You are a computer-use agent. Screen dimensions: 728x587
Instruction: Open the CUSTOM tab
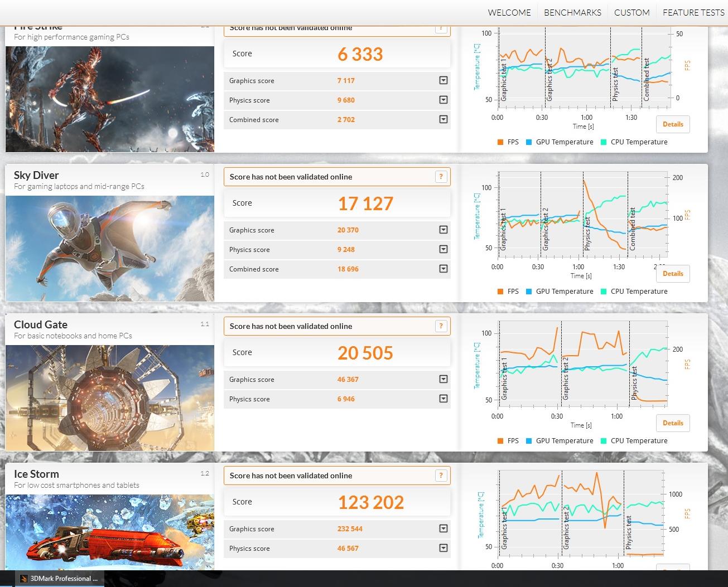coord(631,12)
